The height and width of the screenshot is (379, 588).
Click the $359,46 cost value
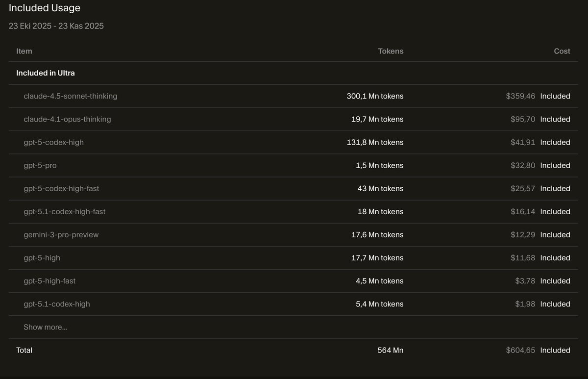coord(520,96)
